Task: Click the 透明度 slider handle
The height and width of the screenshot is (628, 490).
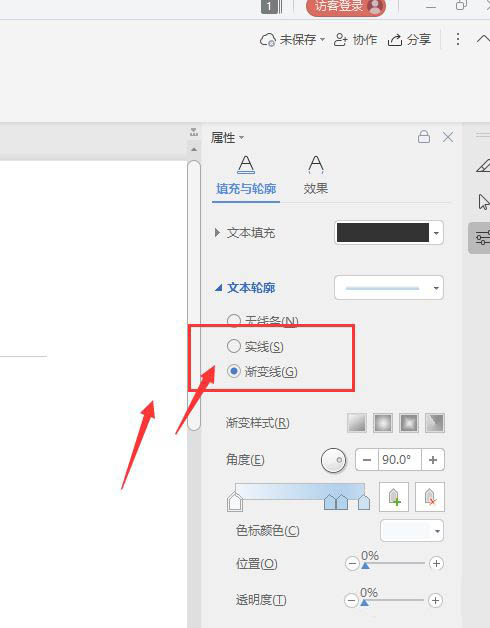Action: click(364, 602)
